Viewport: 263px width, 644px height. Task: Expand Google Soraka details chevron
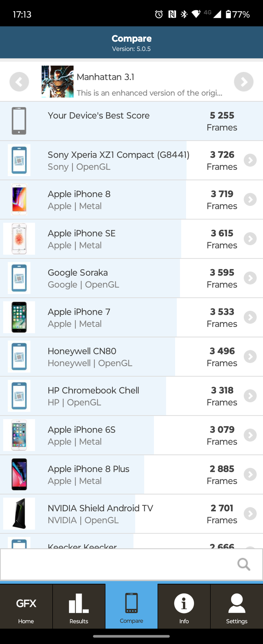tap(250, 278)
